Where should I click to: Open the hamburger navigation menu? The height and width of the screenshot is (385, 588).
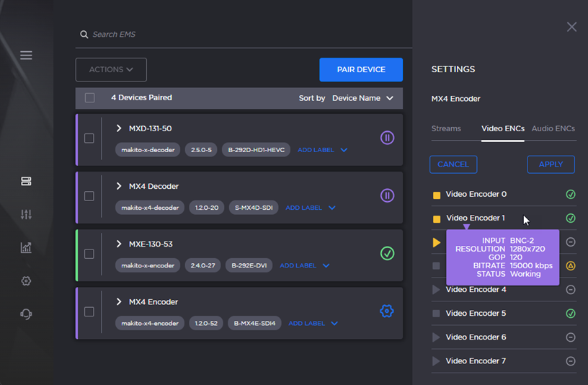(x=26, y=56)
